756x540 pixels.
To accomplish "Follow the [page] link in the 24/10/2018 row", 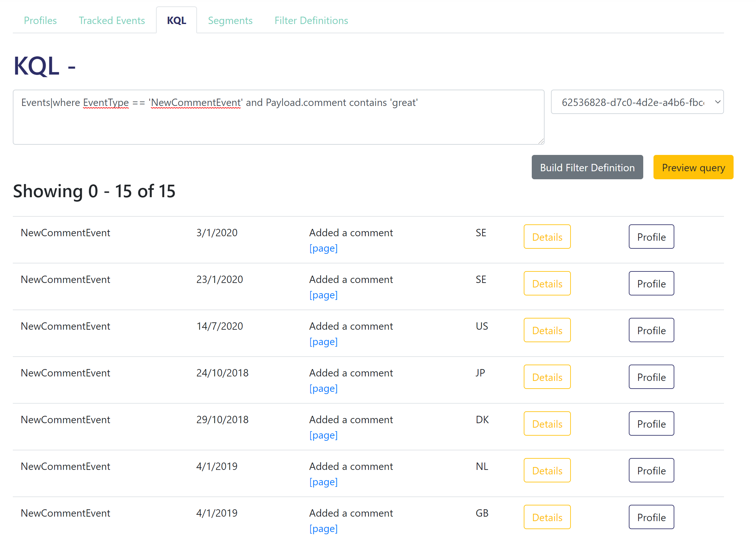I will click(x=324, y=389).
